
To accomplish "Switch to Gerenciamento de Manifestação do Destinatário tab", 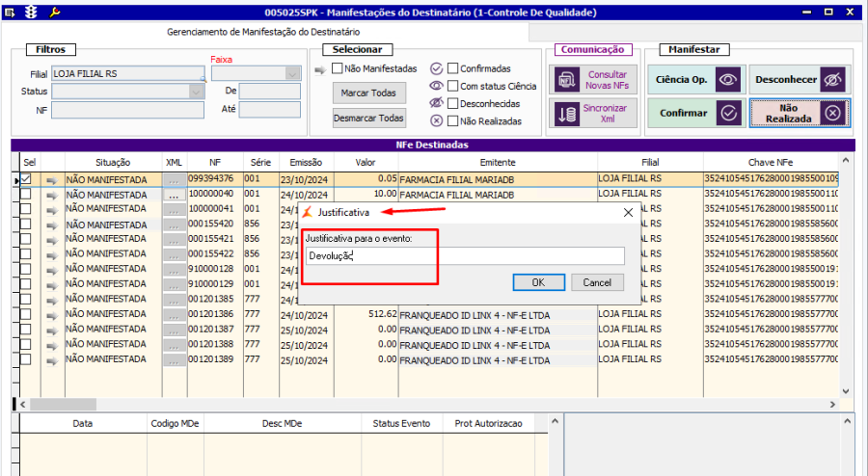I will pos(263,32).
